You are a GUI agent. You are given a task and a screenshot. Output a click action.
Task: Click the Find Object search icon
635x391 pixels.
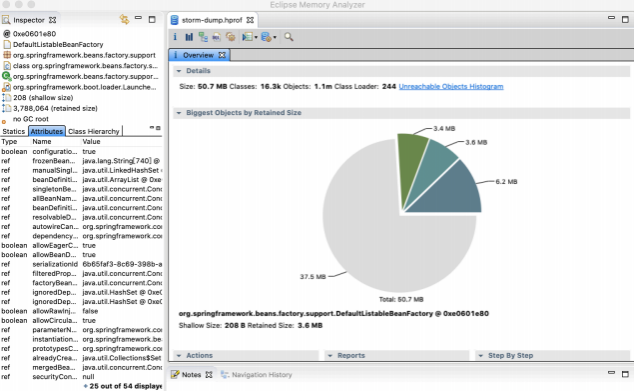(x=288, y=37)
